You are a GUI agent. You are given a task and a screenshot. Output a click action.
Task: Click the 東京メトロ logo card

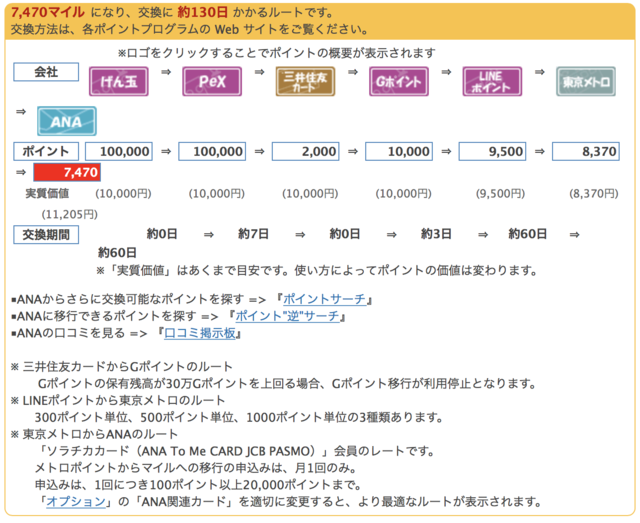586,82
